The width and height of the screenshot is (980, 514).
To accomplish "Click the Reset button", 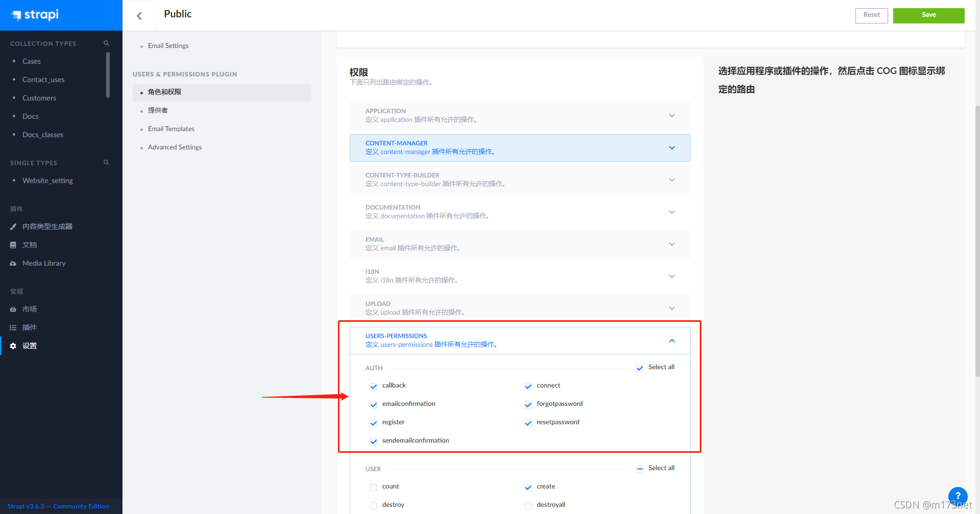I will pyautogui.click(x=871, y=15).
